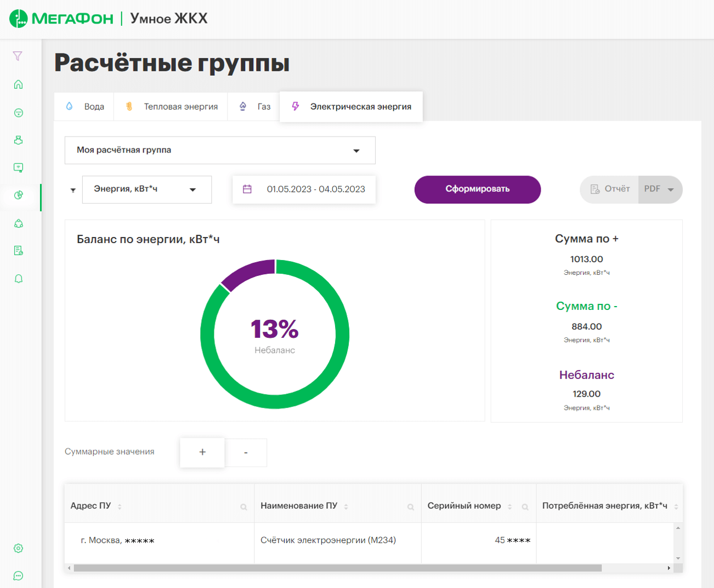The width and height of the screenshot is (714, 588).
Task: Open settings gear icon in sidebar
Action: [x=18, y=548]
